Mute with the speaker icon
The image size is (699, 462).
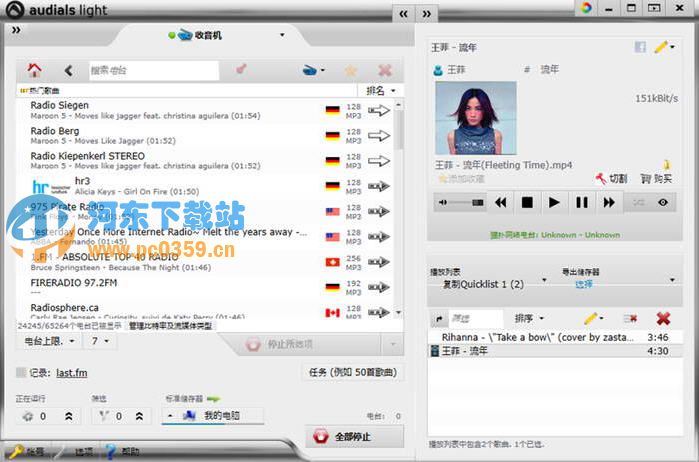click(443, 202)
